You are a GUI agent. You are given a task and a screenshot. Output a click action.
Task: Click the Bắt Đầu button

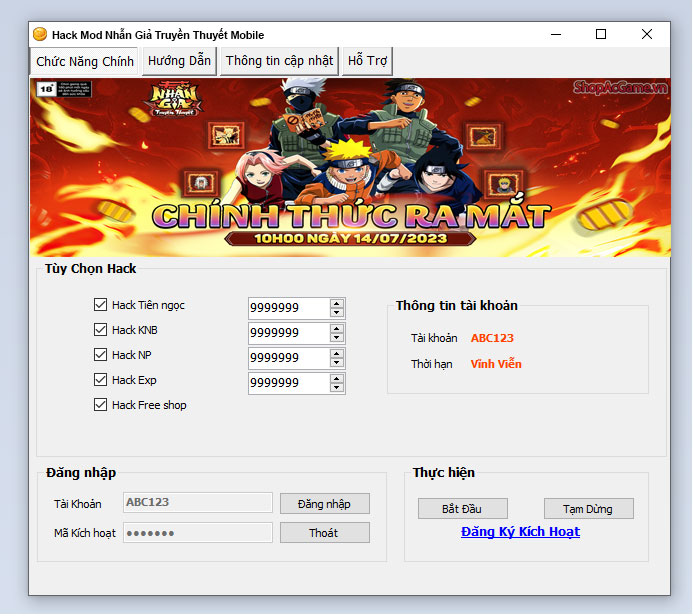coord(463,509)
